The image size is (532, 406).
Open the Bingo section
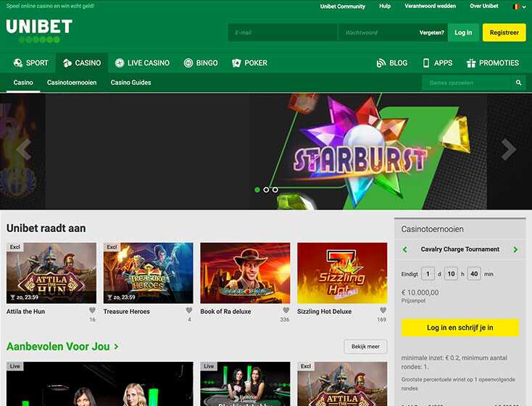click(201, 63)
